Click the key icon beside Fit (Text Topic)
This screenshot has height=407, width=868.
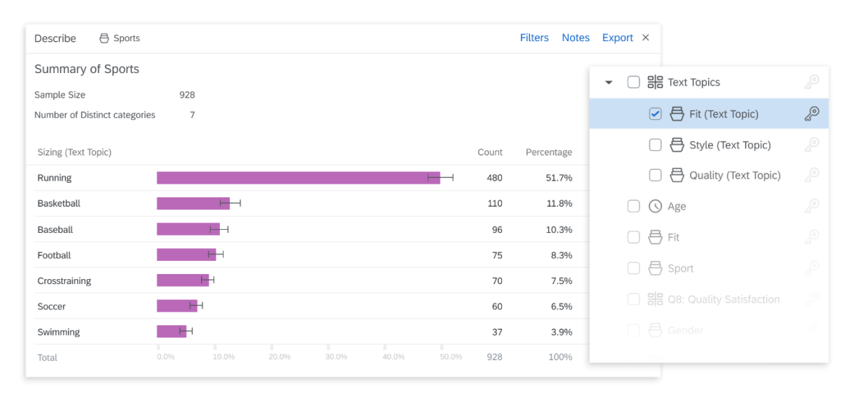pyautogui.click(x=812, y=113)
